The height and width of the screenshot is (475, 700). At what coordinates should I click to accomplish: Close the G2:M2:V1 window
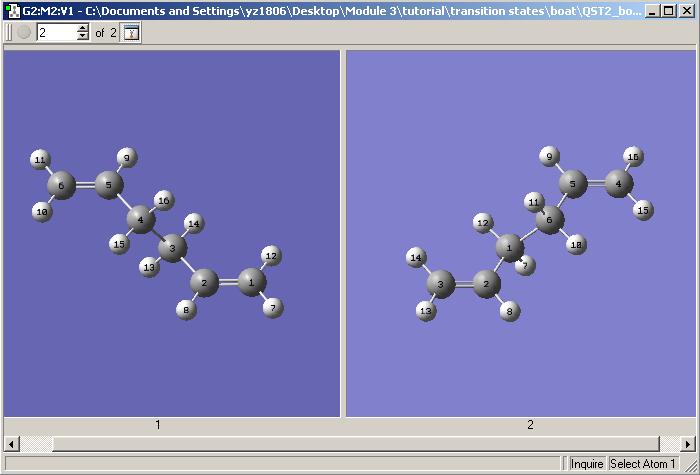687,11
